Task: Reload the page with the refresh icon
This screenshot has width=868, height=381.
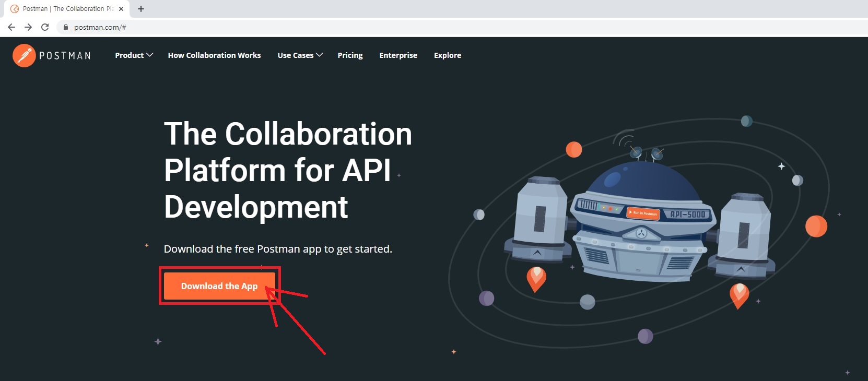Action: coord(45,27)
